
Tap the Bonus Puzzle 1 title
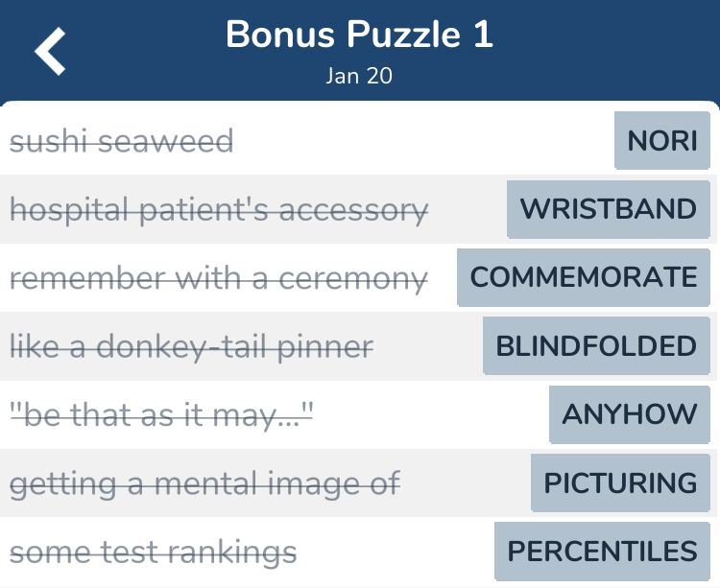click(x=360, y=35)
